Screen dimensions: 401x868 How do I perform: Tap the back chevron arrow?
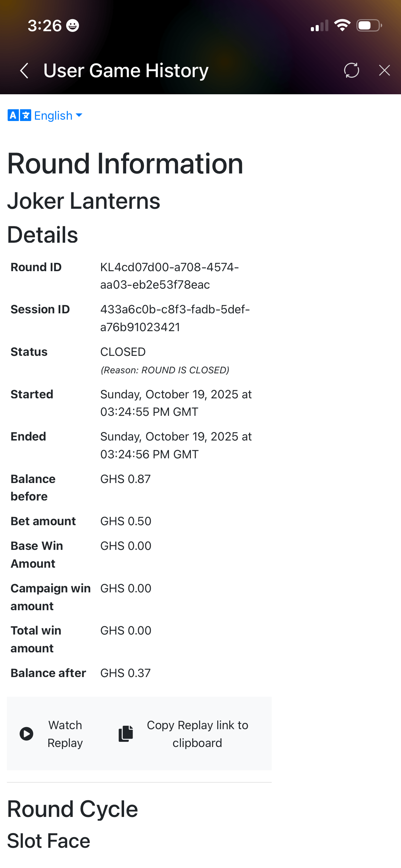pyautogui.click(x=24, y=71)
